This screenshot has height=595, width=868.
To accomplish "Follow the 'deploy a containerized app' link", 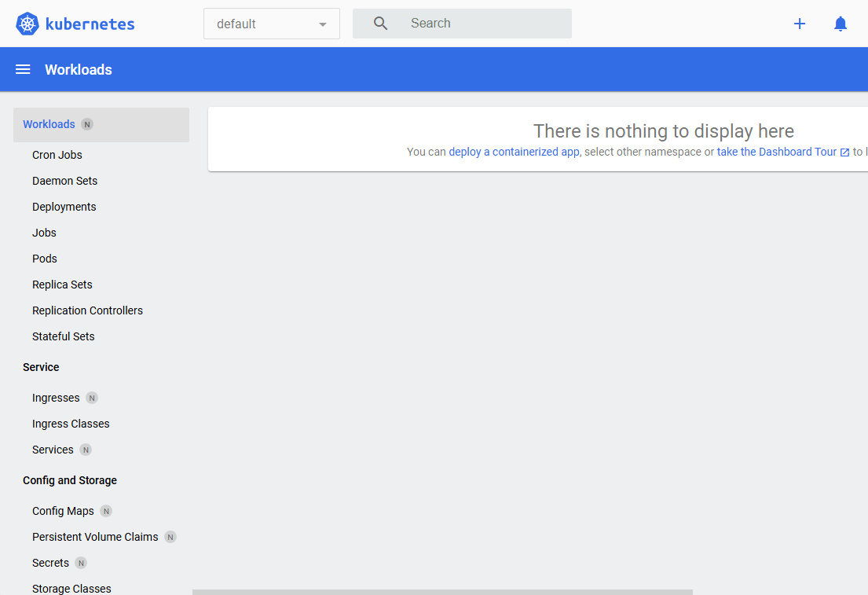I will 515,152.
